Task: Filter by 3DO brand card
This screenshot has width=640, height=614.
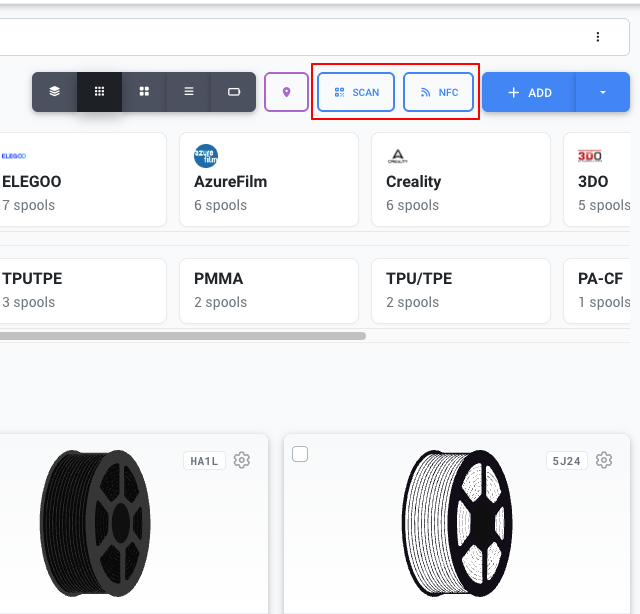Action: [x=597, y=179]
